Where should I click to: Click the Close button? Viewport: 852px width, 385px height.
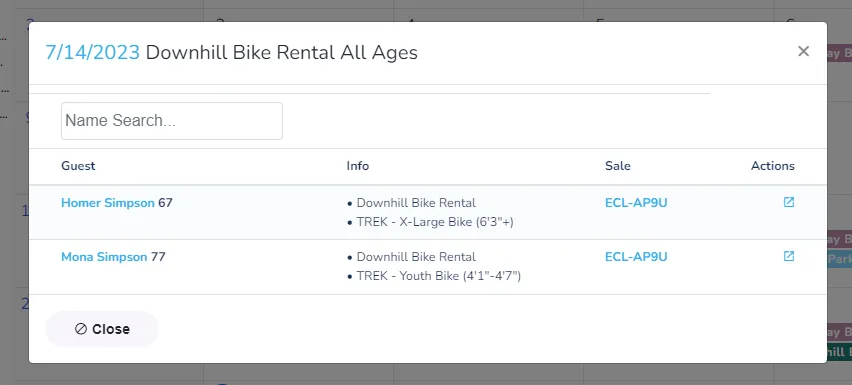(x=102, y=329)
